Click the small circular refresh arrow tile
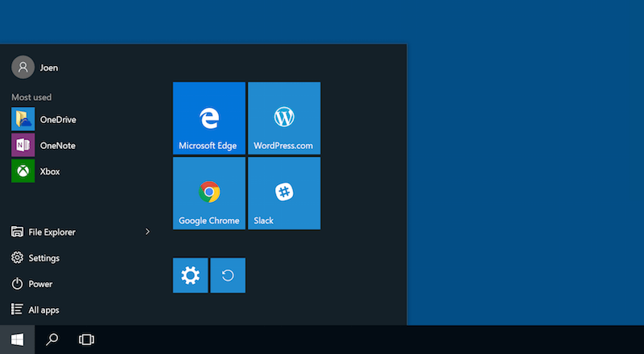Screen dimensions: 644x354 click(228, 275)
